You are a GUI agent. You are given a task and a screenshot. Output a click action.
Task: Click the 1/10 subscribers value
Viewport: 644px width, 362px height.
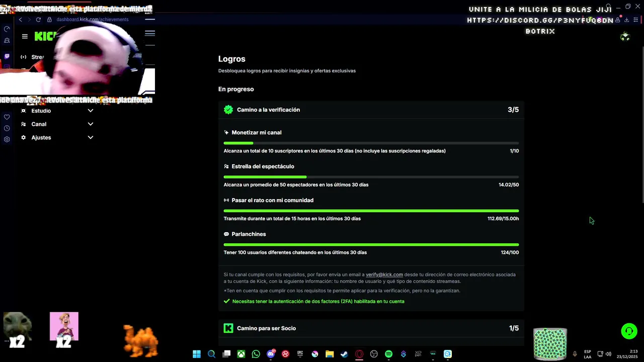[x=514, y=151]
